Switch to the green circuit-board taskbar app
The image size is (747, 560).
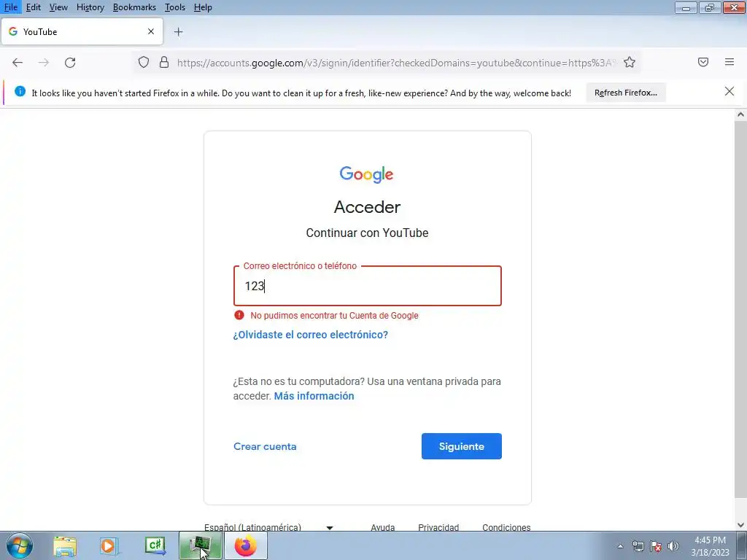(200, 545)
